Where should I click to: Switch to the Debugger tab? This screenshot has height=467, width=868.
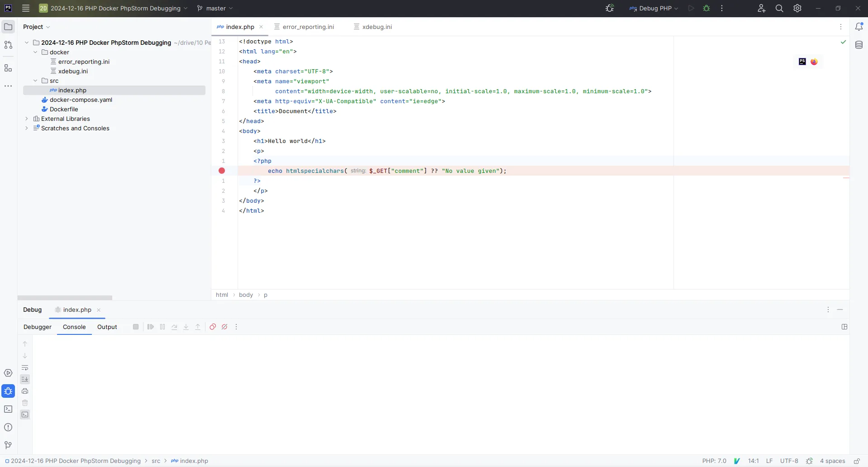38,327
